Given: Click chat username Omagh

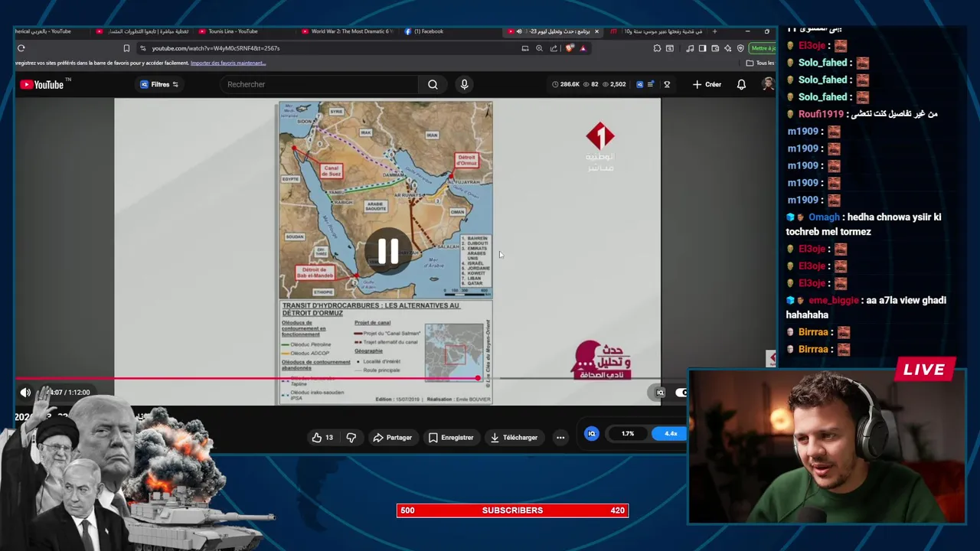Looking at the screenshot, I should [824, 217].
